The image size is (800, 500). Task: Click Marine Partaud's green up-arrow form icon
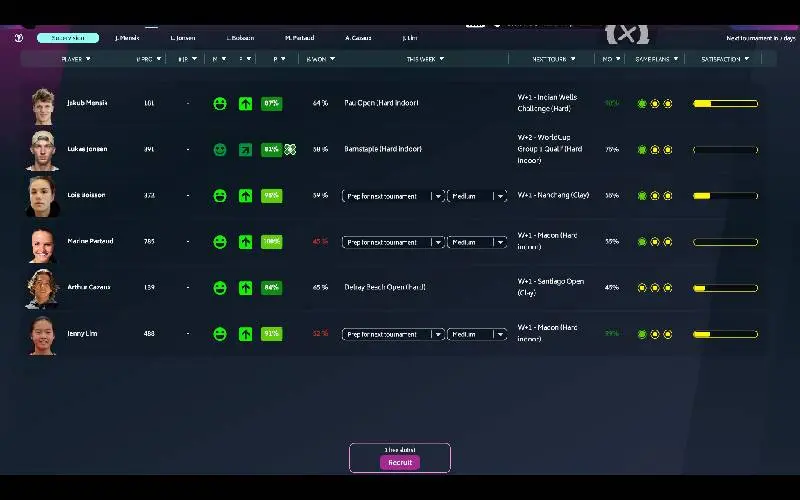coord(245,242)
